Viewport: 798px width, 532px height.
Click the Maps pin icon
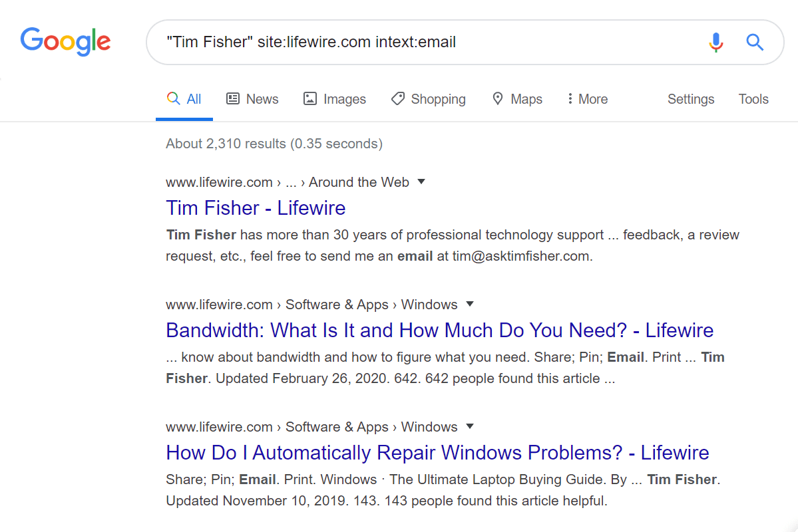coord(498,99)
